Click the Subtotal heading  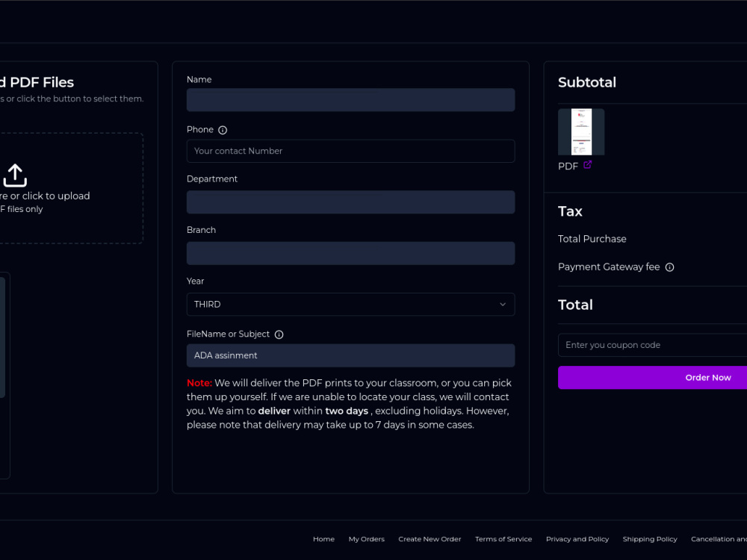coord(587,82)
